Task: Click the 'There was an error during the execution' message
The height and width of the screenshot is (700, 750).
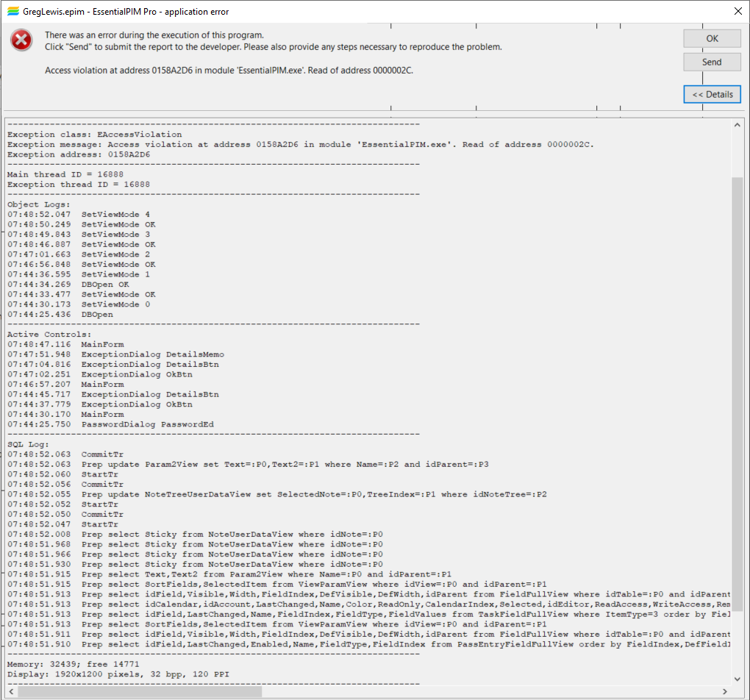Action: (154, 35)
